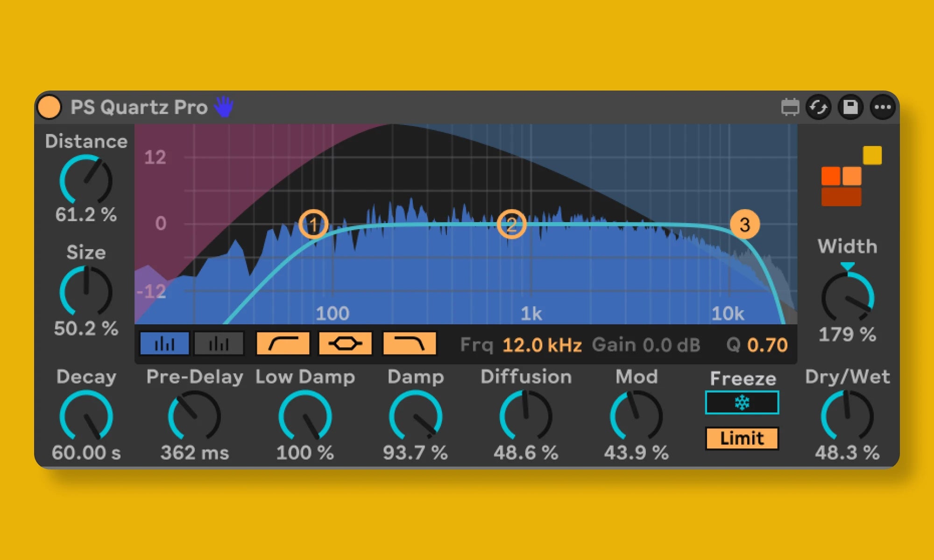Select EQ band node 1

tap(313, 224)
